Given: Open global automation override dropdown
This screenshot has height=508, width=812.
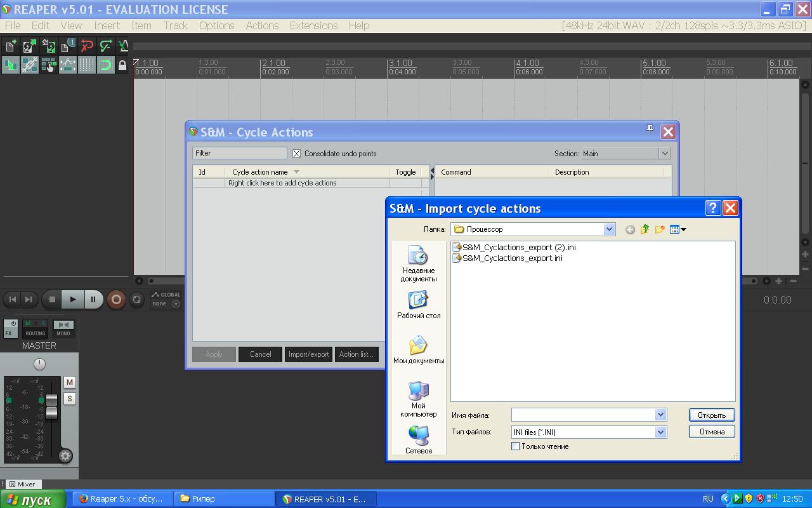Looking at the screenshot, I should [x=176, y=304].
